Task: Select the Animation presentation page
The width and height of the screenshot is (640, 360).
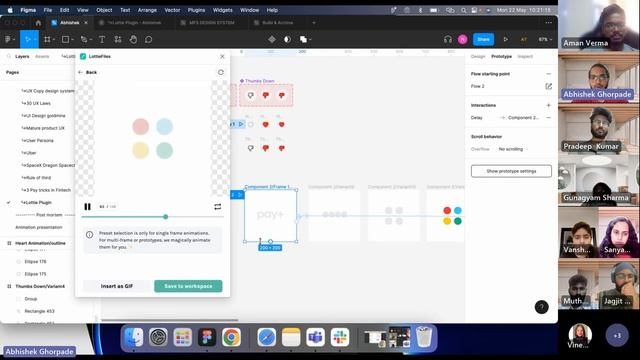Action: pyautogui.click(x=39, y=227)
